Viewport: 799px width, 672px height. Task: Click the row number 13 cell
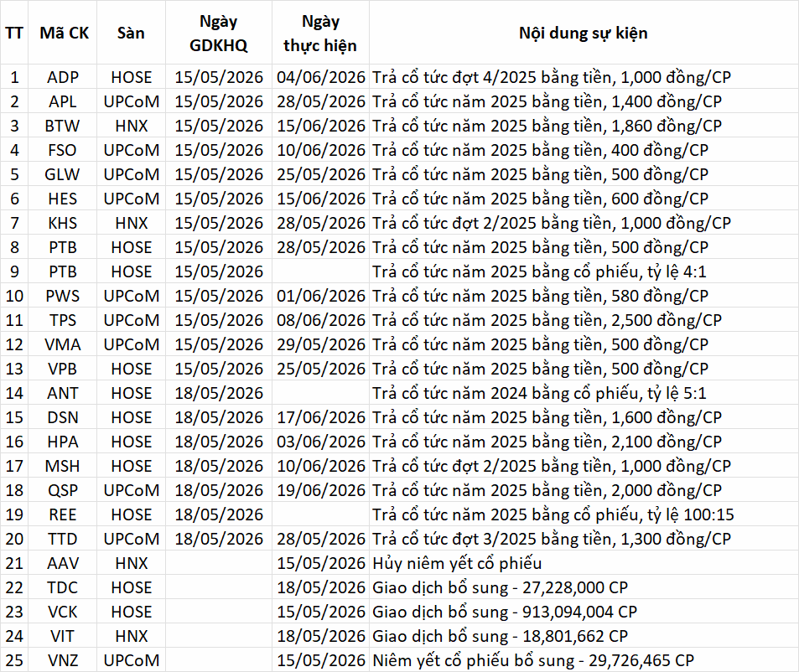click(14, 369)
